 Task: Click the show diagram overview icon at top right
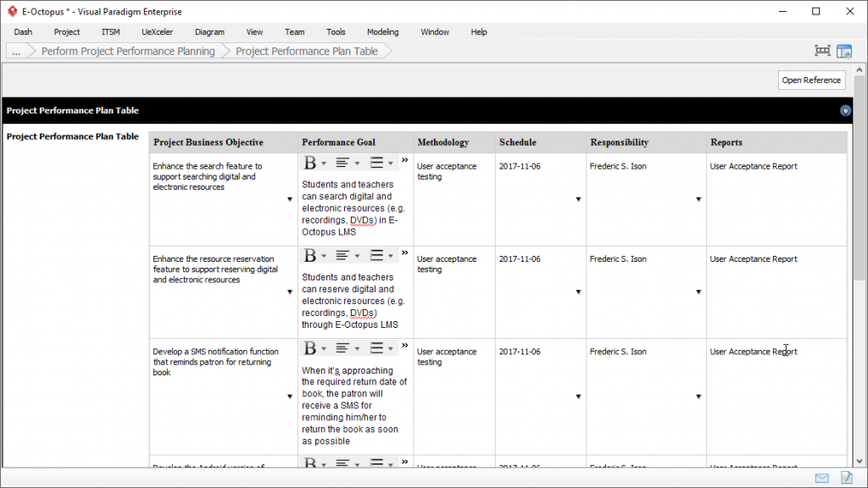(844, 50)
